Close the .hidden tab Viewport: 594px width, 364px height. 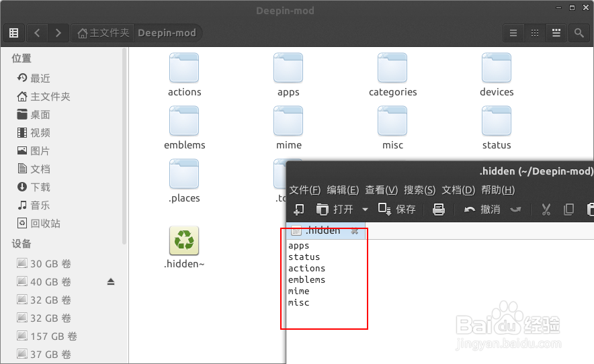tap(355, 230)
